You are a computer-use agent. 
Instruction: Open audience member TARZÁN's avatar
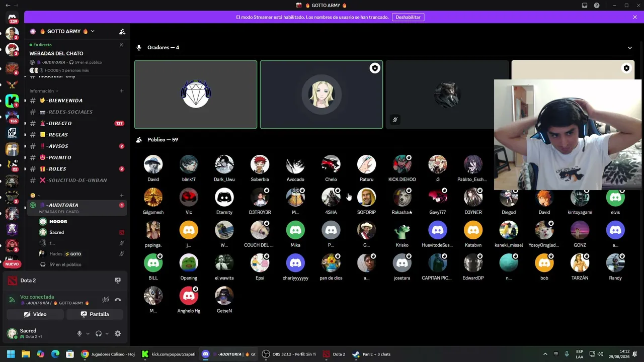click(580, 263)
